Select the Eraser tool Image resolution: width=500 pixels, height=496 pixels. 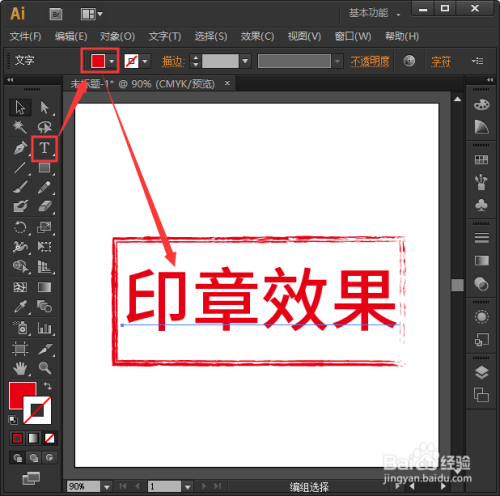(44, 206)
